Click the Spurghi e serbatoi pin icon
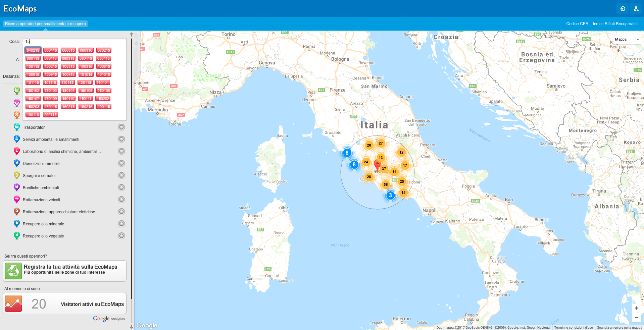Image resolution: width=644 pixels, height=330 pixels. 16,175
